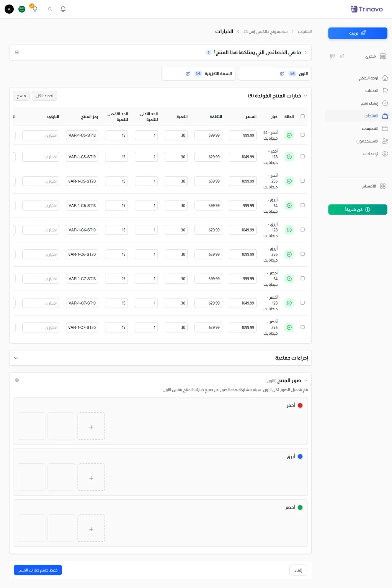Screen dimensions: 392x588
Task: Check the VAR-1-C6-ST18 row checkbox
Action: click(x=303, y=205)
